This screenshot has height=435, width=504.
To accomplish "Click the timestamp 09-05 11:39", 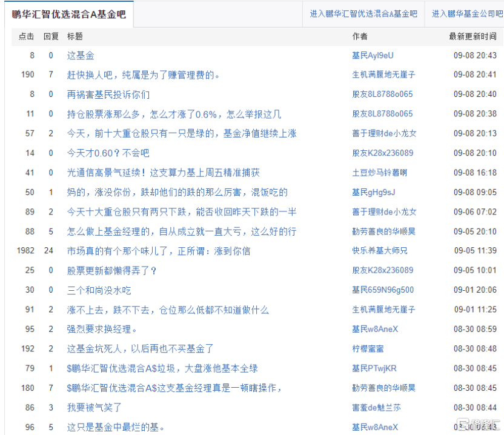I will [476, 251].
